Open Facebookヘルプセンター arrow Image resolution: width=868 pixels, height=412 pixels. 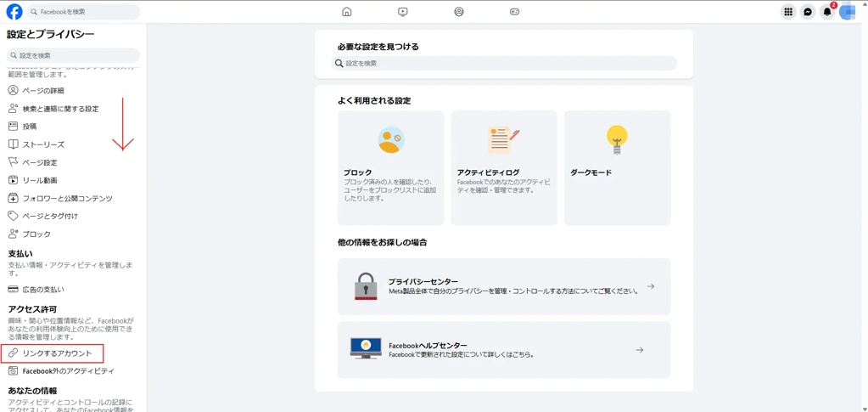(x=640, y=350)
